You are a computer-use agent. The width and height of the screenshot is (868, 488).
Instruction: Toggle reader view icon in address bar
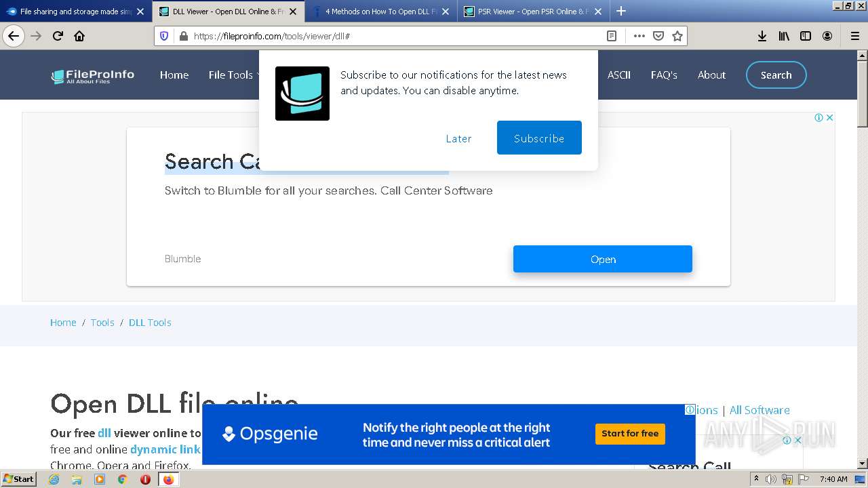pos(612,36)
